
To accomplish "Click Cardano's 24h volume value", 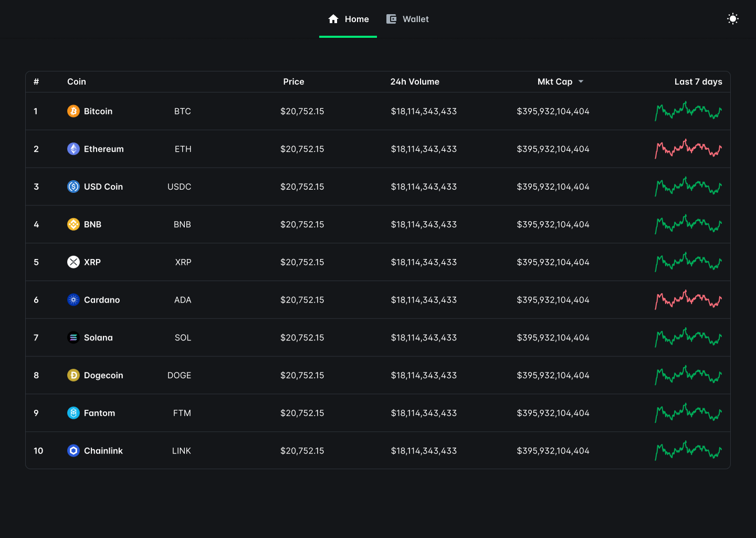I will [x=424, y=299].
